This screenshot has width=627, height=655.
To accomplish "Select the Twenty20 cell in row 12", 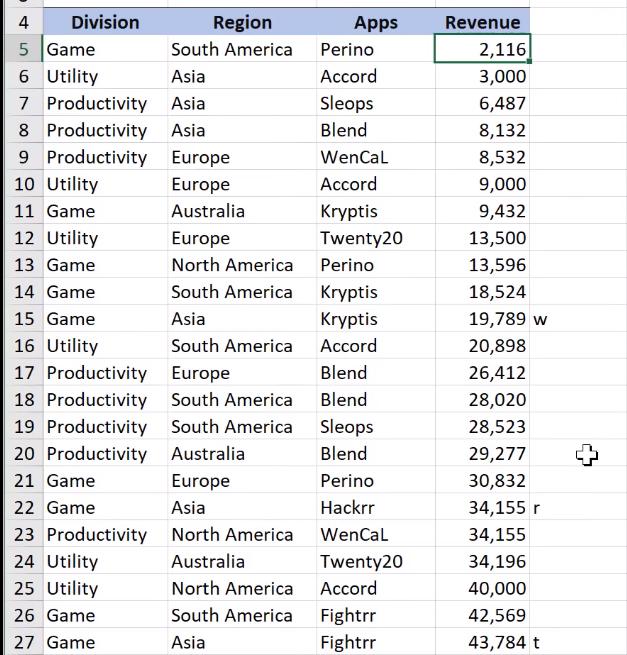I will (375, 238).
